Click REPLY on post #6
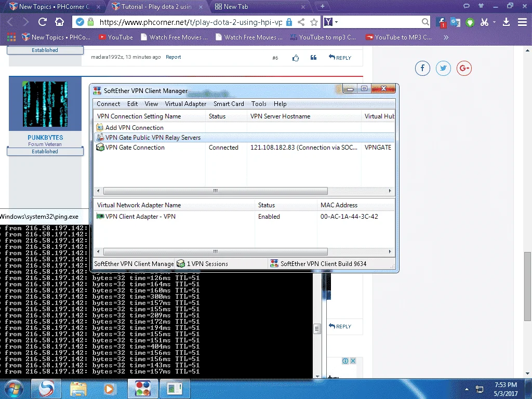The width and height of the screenshot is (532, 399). pyautogui.click(x=340, y=58)
